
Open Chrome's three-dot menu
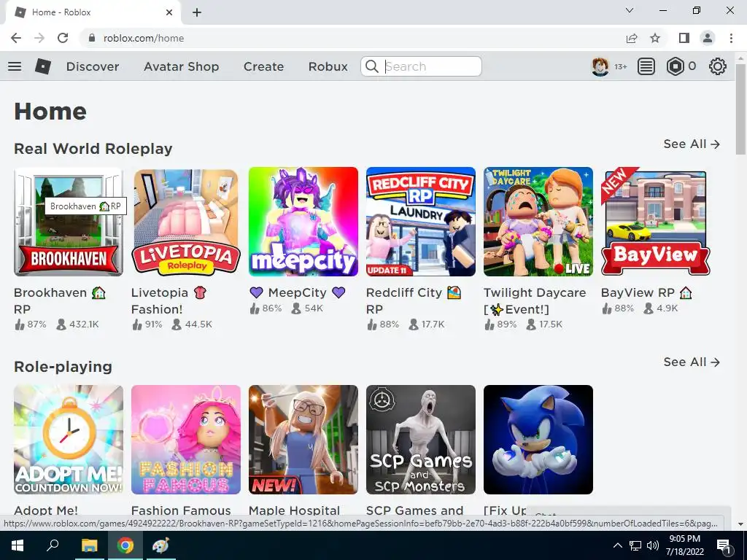click(x=731, y=38)
